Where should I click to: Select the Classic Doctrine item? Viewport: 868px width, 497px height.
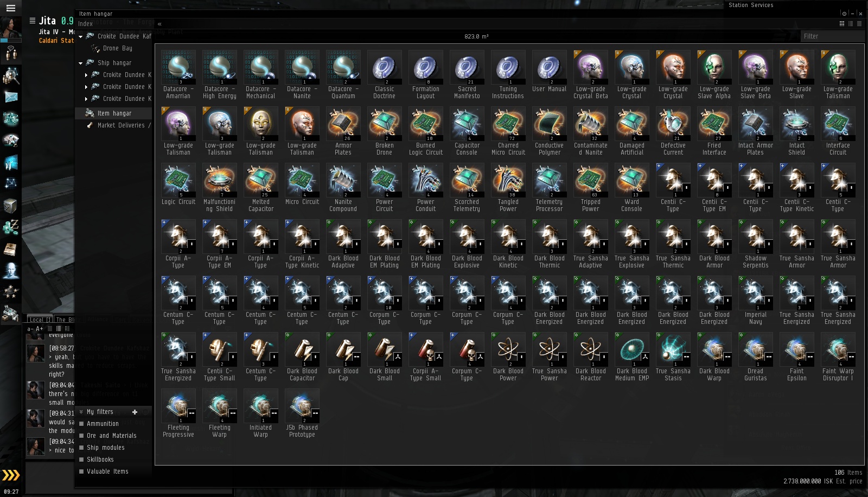pos(385,75)
